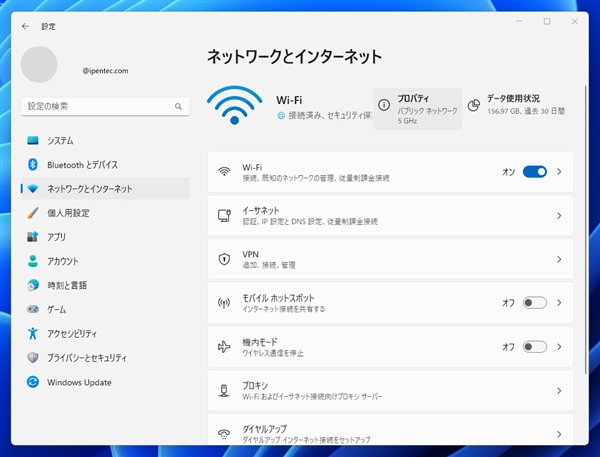Expand Wi-Fi row chevron

[559, 172]
